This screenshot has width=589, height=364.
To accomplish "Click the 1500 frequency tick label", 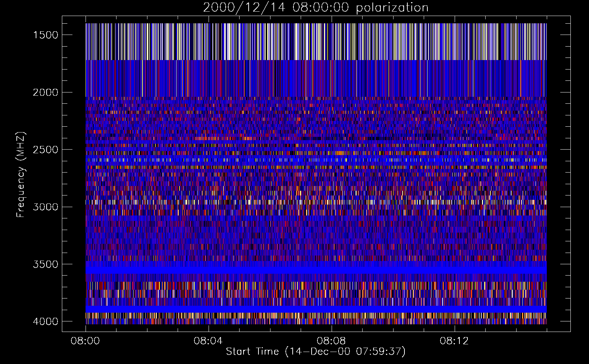I will click(46, 35).
